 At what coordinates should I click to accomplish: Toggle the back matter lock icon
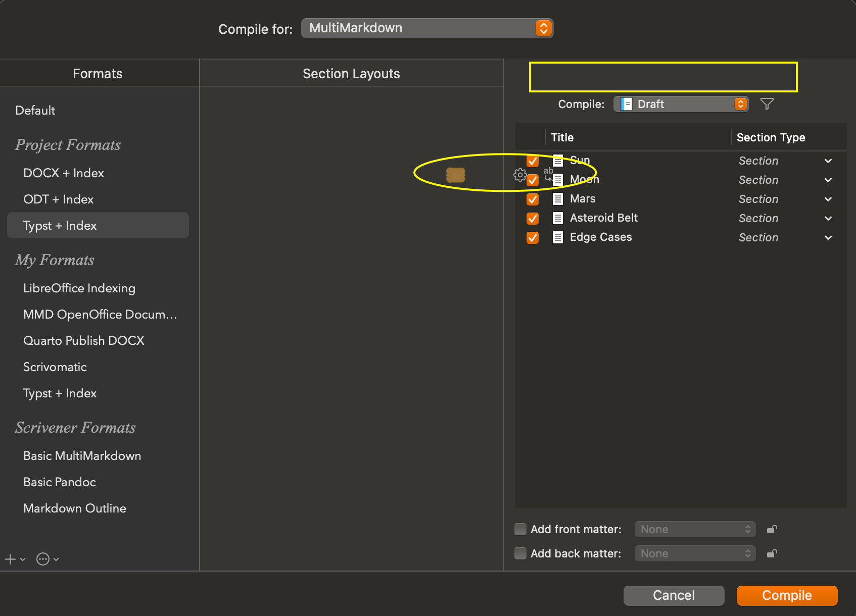coord(772,553)
